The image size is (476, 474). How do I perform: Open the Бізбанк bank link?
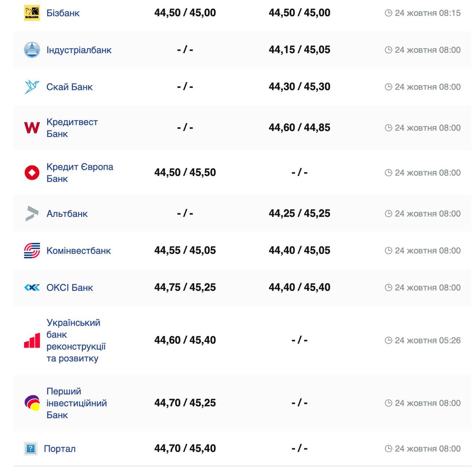click(63, 13)
